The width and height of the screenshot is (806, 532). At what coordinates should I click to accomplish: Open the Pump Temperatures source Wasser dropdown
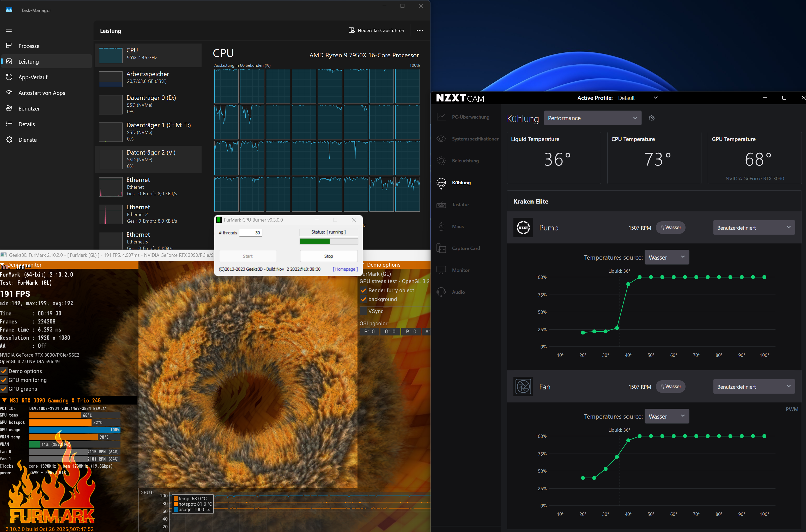coord(666,257)
